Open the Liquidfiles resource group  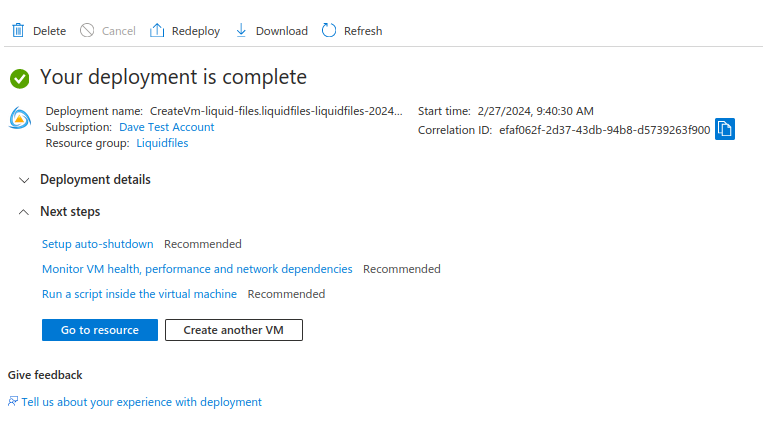pos(162,143)
